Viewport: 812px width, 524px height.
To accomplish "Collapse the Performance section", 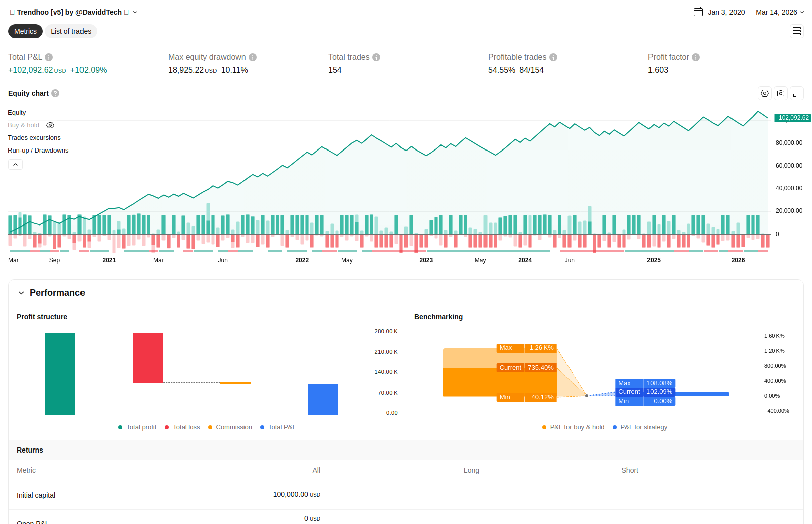I will (21, 293).
